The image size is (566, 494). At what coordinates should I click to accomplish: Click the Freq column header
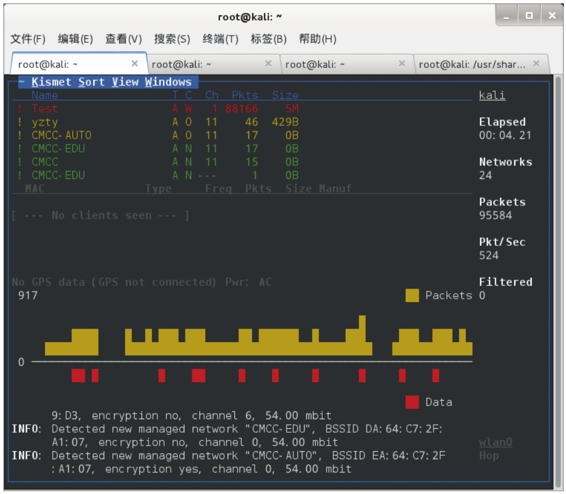click(218, 188)
